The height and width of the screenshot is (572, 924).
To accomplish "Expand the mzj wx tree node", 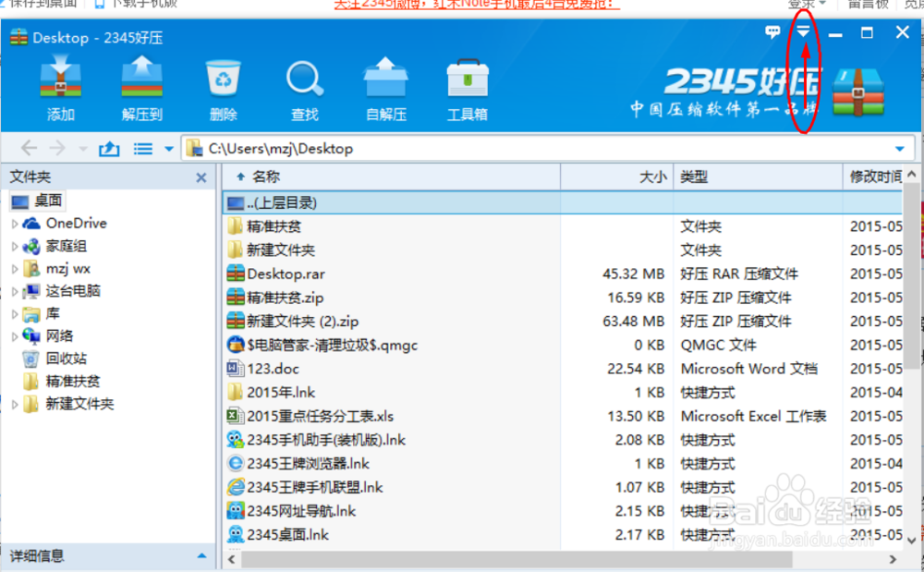I will coord(15,269).
